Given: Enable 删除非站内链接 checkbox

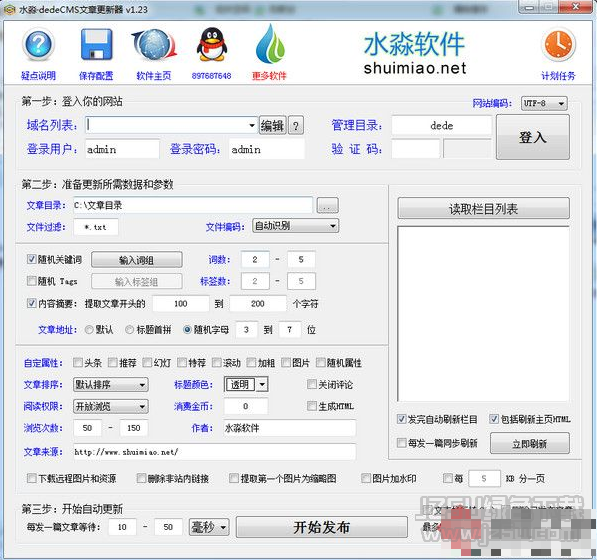Looking at the screenshot, I should (141, 478).
